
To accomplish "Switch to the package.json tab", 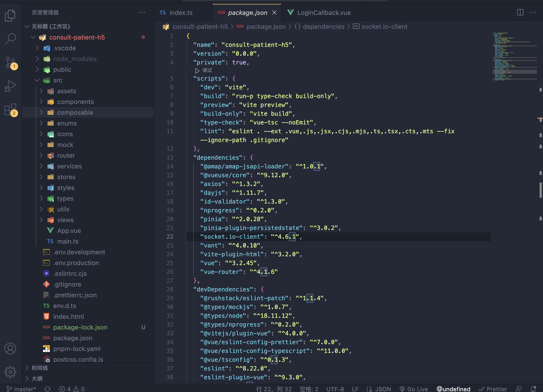I will [x=247, y=12].
